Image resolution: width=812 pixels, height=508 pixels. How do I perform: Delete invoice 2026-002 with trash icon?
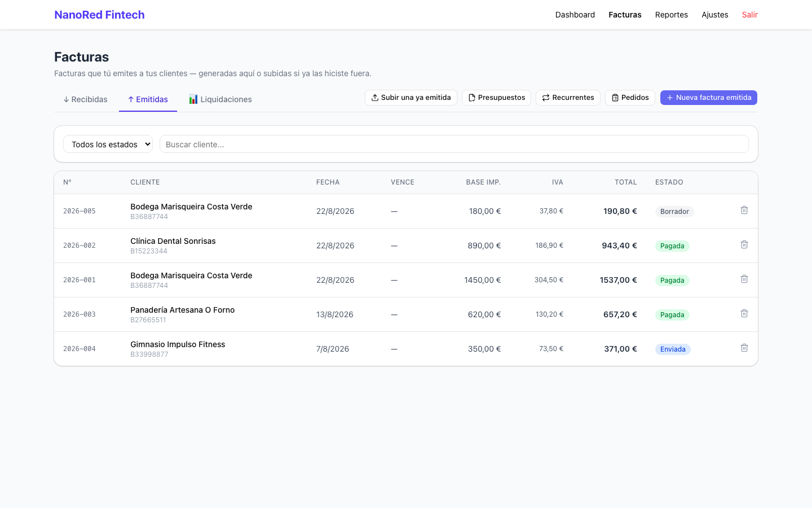pos(744,244)
